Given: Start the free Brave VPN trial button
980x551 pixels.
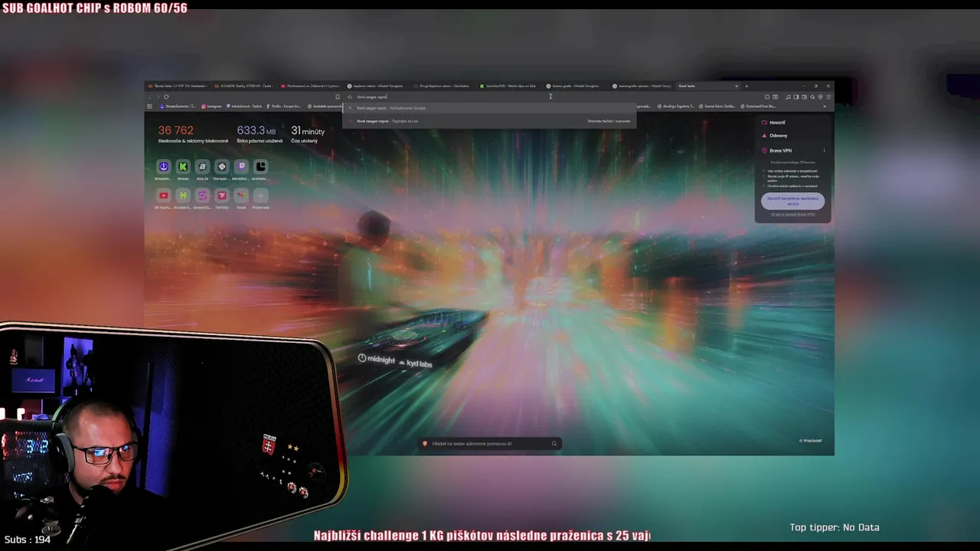Looking at the screenshot, I should click(793, 201).
